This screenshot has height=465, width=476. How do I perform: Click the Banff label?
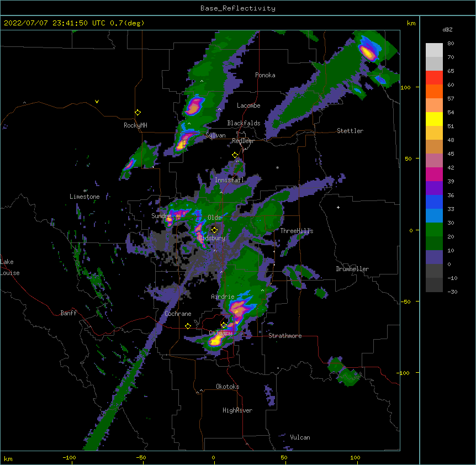pyautogui.click(x=68, y=313)
